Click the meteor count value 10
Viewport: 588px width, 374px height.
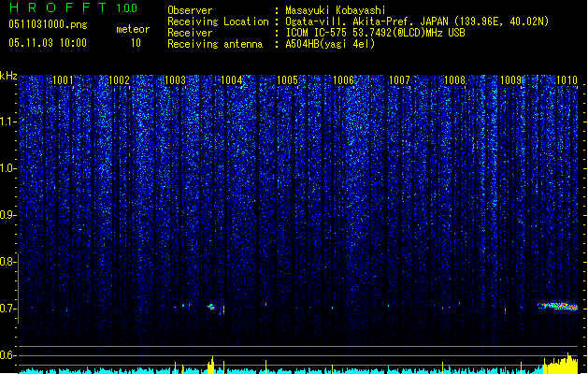point(136,43)
